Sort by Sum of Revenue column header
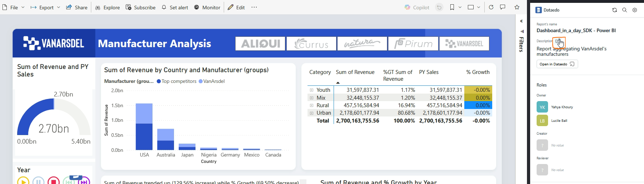The width and height of the screenshot is (644, 184). pos(355,72)
